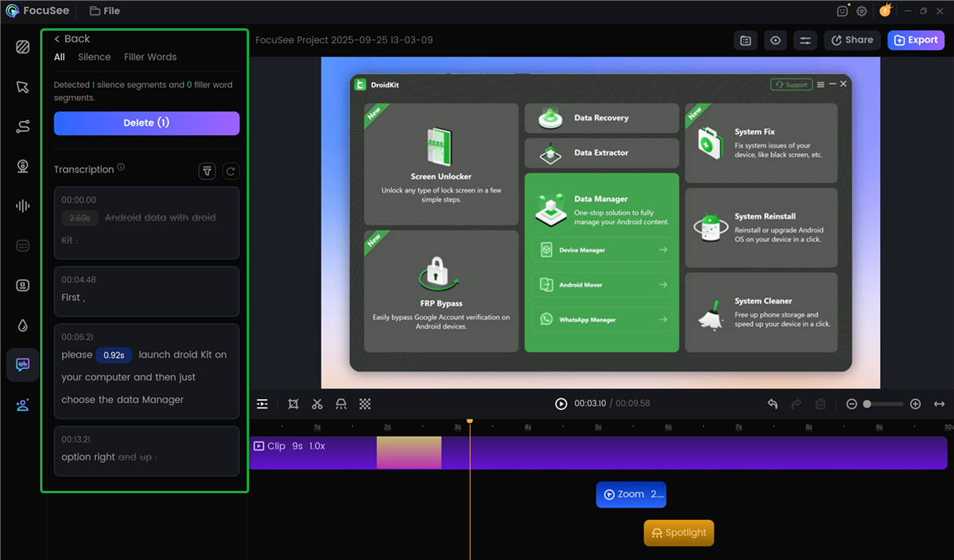Click the Export button
This screenshot has height=560, width=954.
click(915, 40)
